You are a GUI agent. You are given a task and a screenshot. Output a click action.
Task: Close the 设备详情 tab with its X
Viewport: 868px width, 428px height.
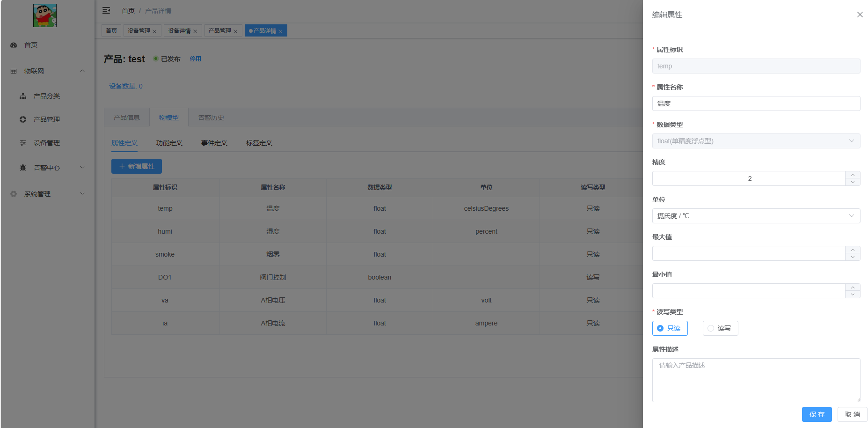tap(195, 31)
